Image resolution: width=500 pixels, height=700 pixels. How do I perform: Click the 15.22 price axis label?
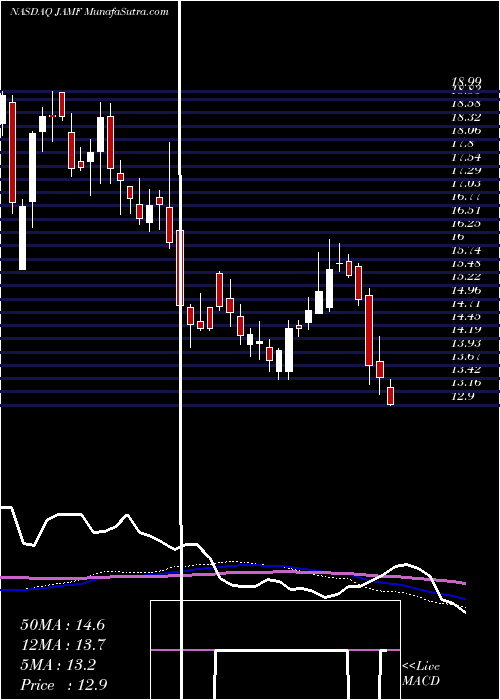[466, 277]
